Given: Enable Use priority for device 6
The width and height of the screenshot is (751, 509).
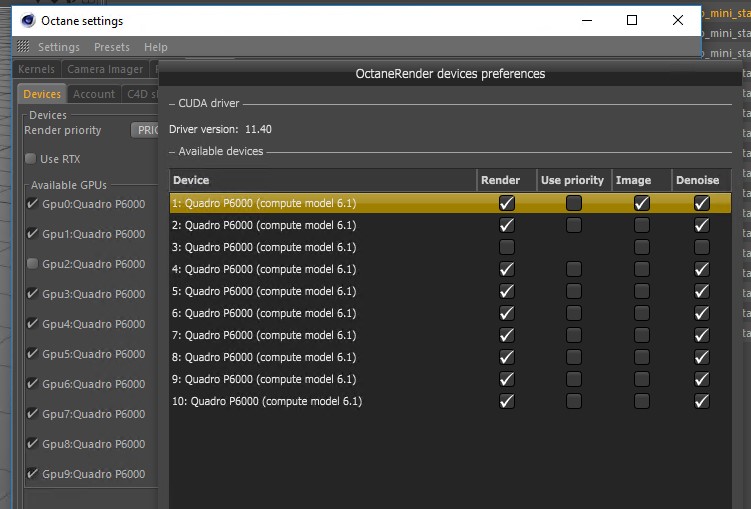Looking at the screenshot, I should tap(574, 313).
